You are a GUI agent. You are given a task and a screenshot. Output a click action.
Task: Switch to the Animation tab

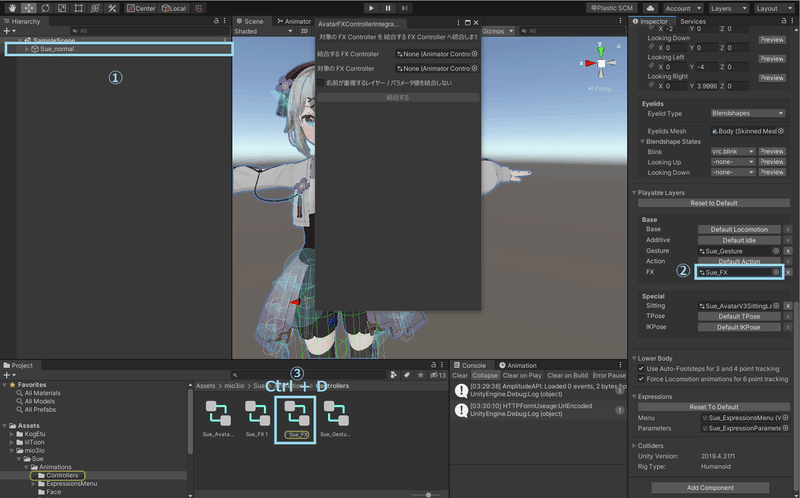[518, 365]
